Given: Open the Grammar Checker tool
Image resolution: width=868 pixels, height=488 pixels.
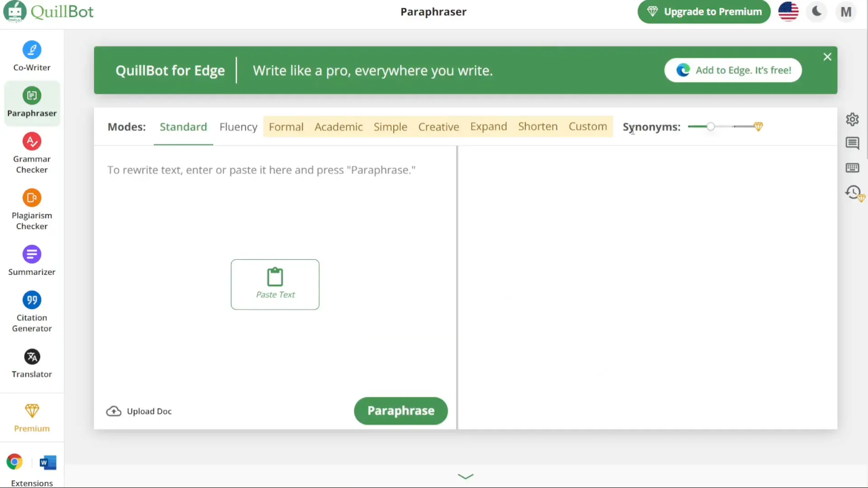Looking at the screenshot, I should tap(32, 153).
